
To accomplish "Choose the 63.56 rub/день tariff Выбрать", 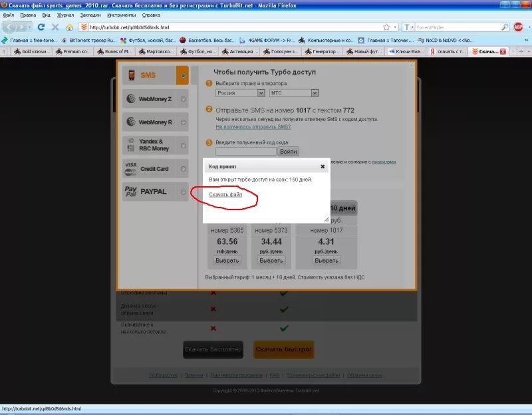I will pos(227,261).
